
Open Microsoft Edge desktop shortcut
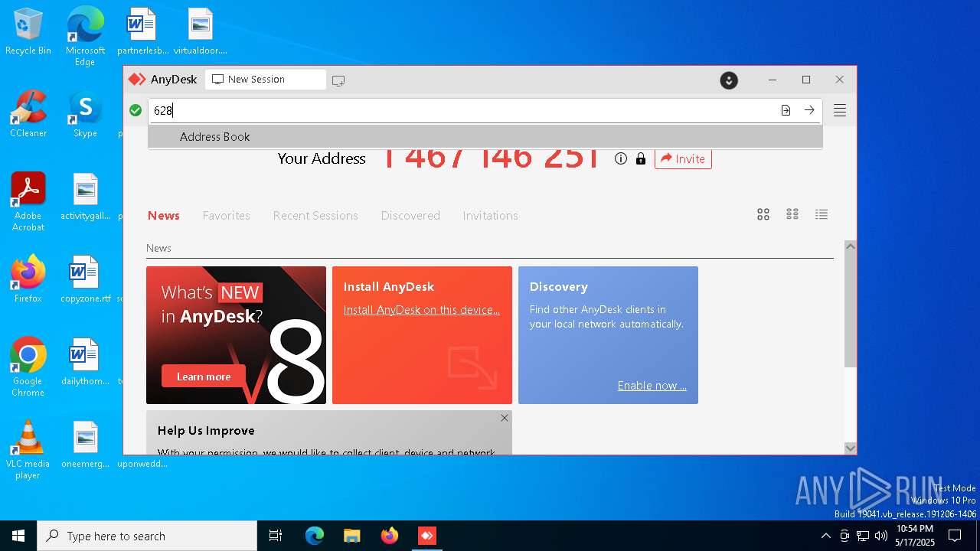pos(85,37)
